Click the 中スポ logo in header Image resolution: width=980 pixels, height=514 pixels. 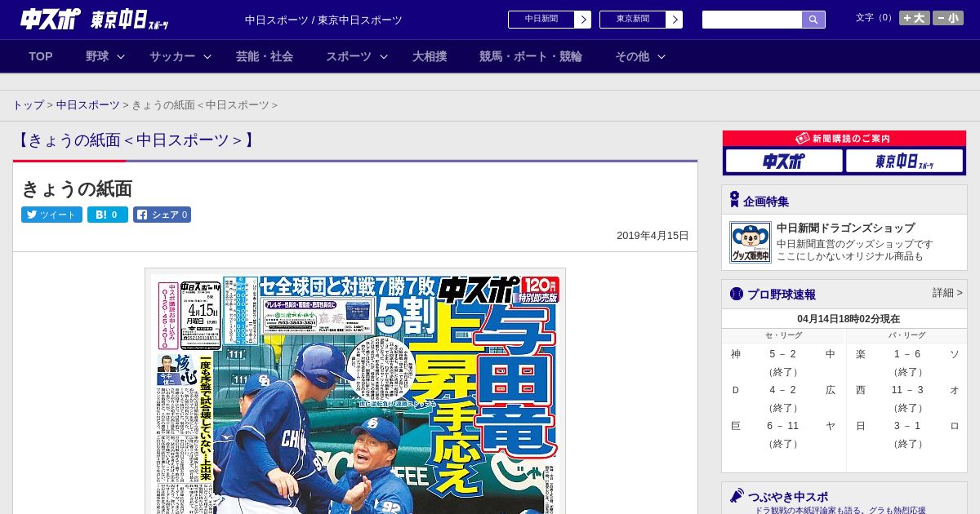[50, 20]
